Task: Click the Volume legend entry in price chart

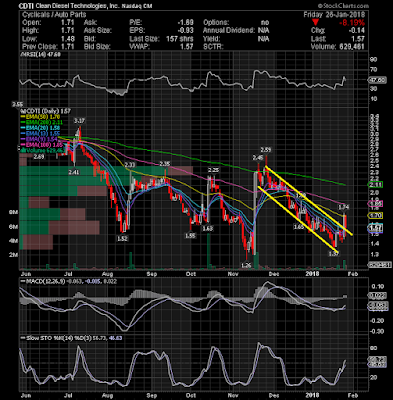Action: coord(43,151)
